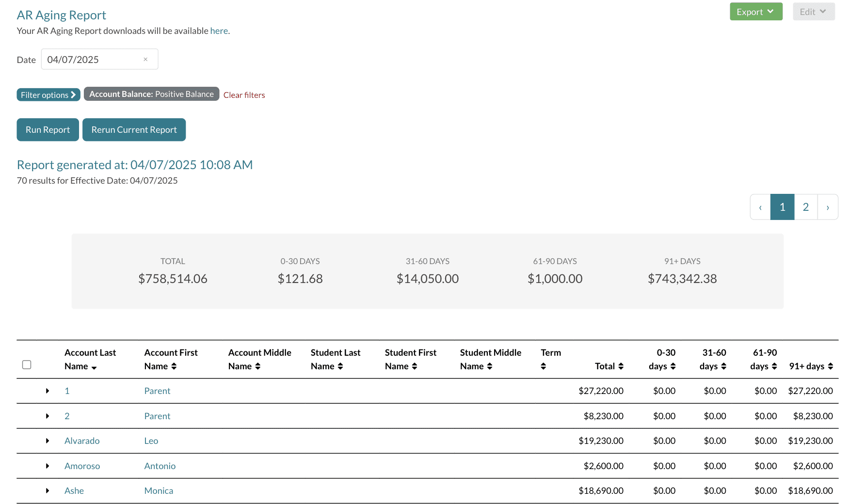Sort by 91+ days column

830,366
